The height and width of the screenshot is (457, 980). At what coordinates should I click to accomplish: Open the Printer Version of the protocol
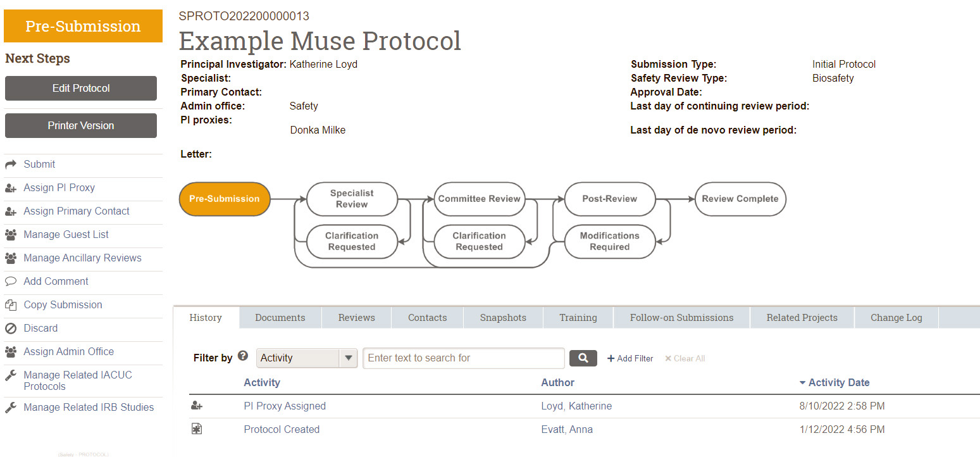80,125
